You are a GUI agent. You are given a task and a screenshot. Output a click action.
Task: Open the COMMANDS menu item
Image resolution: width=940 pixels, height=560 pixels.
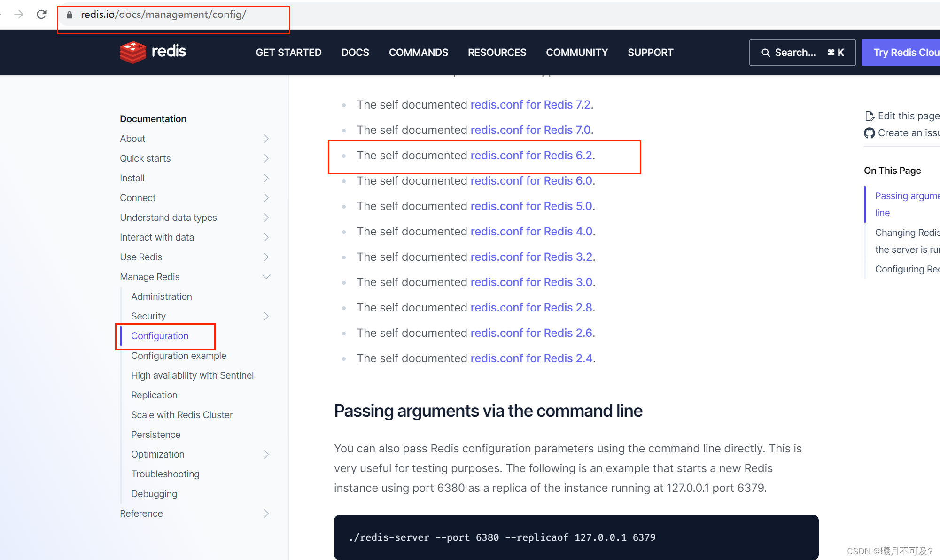[x=419, y=53]
